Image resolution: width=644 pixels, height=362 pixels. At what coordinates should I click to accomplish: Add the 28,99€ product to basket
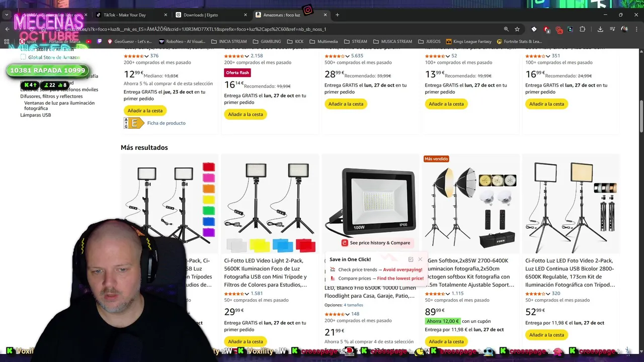click(346, 104)
